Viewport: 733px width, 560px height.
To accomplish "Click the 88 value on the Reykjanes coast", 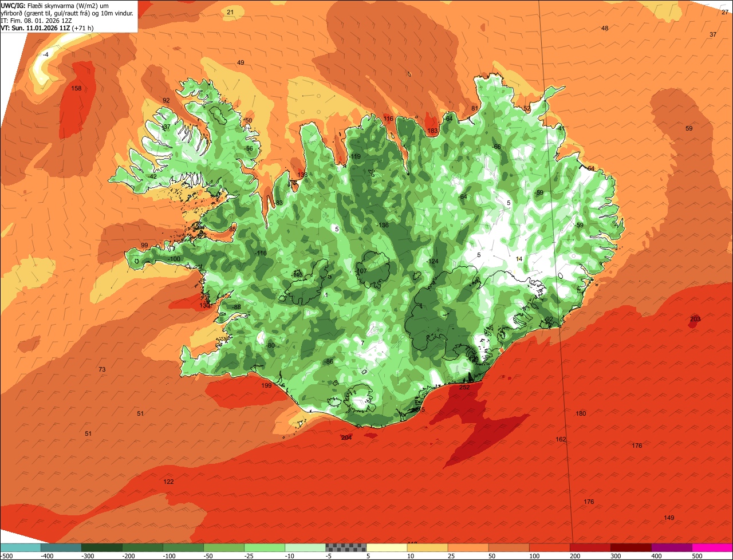I will pyautogui.click(x=237, y=307).
